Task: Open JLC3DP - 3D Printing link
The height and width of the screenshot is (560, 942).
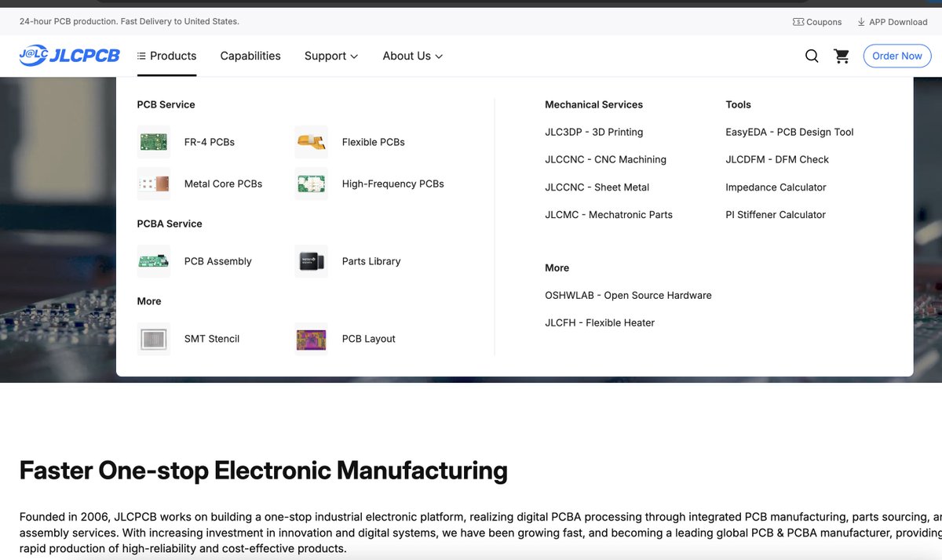Action: (x=594, y=132)
